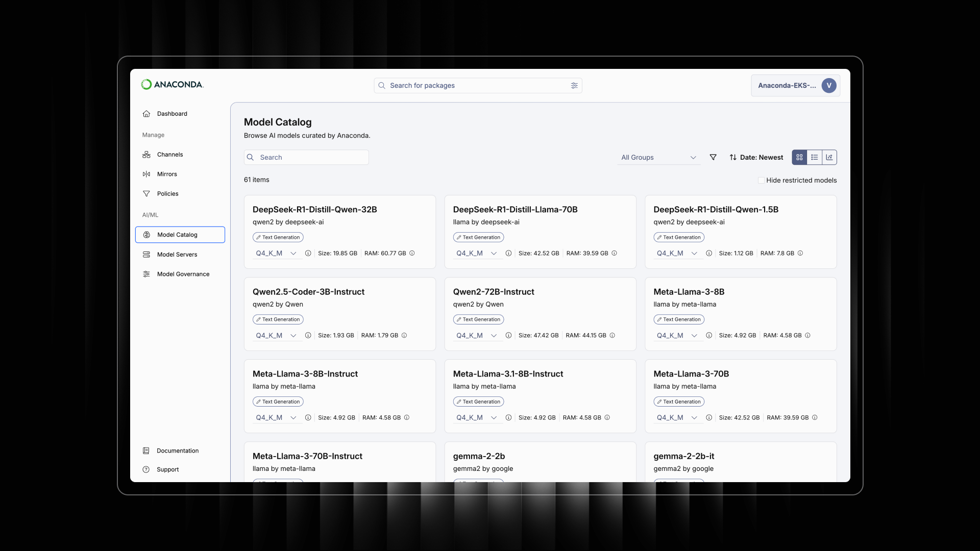This screenshot has height=551, width=980.
Task: Click the filter funnel icon
Action: (713, 157)
